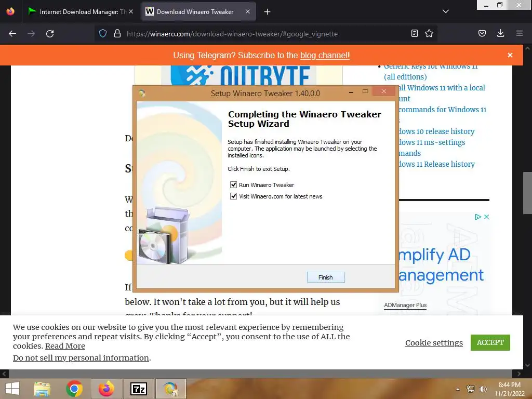This screenshot has width=532, height=399.
Task: Click the ADManager Plus ad label
Action: coord(405,305)
